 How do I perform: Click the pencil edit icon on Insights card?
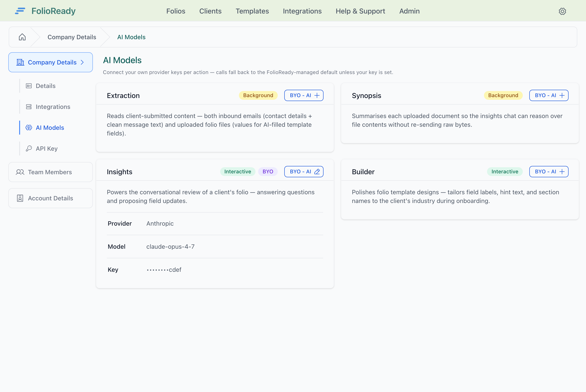(x=317, y=172)
